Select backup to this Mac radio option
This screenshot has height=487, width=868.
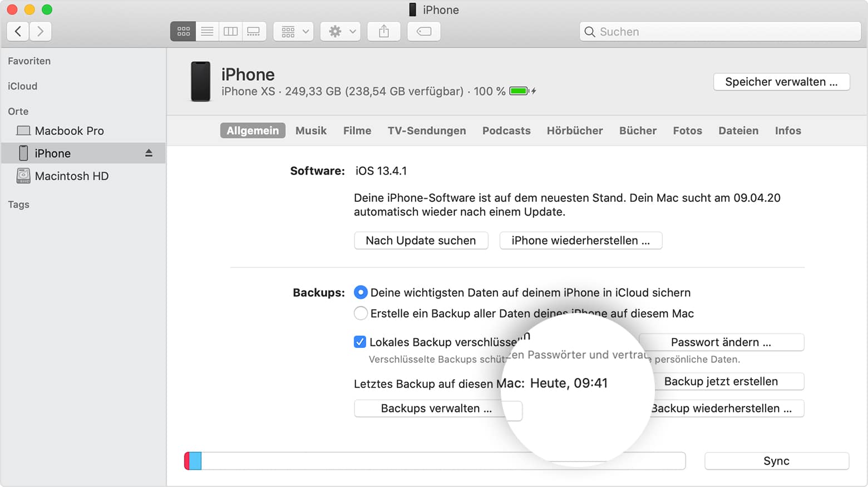coord(361,314)
